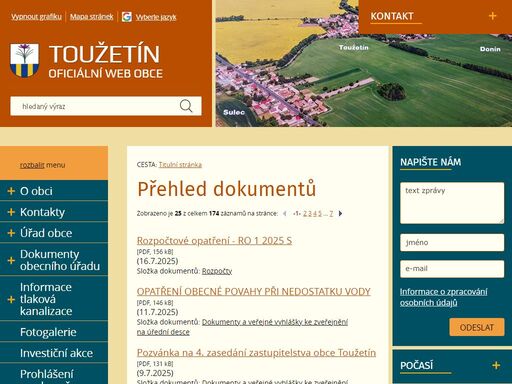The height and width of the screenshot is (384, 512).
Task: Click the KONTAKT heading text
Action: pyautogui.click(x=392, y=16)
